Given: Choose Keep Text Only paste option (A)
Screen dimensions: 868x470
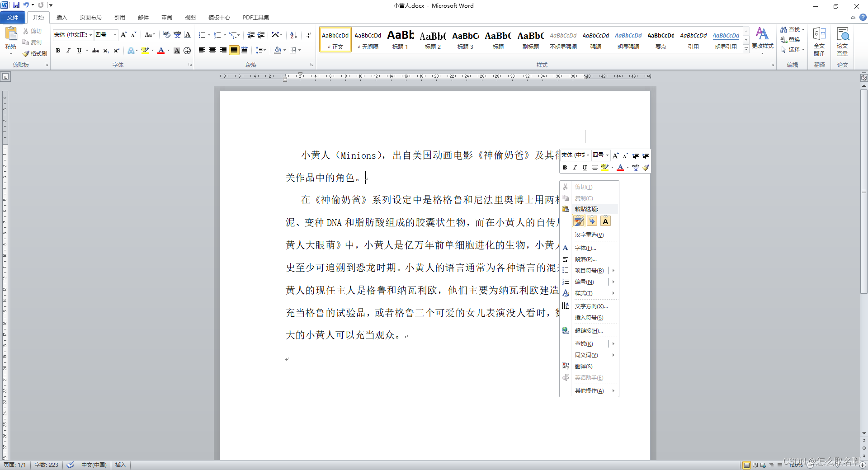Looking at the screenshot, I should (x=605, y=221).
